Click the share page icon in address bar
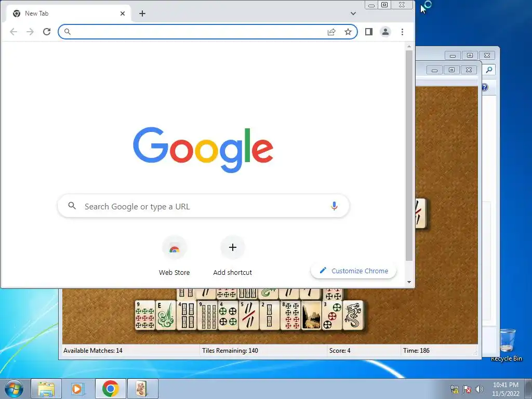 tap(331, 32)
